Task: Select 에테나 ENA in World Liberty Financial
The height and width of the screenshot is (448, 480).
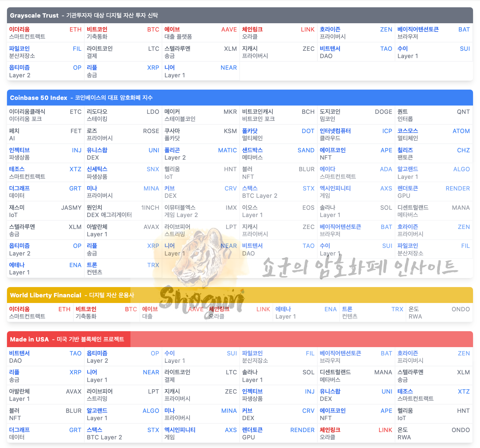Action: (306, 313)
